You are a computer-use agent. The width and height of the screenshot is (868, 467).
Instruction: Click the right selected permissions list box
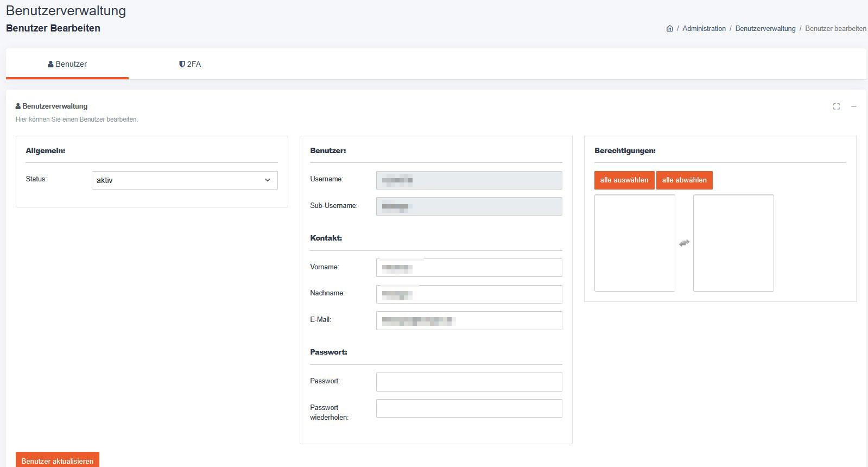point(733,243)
